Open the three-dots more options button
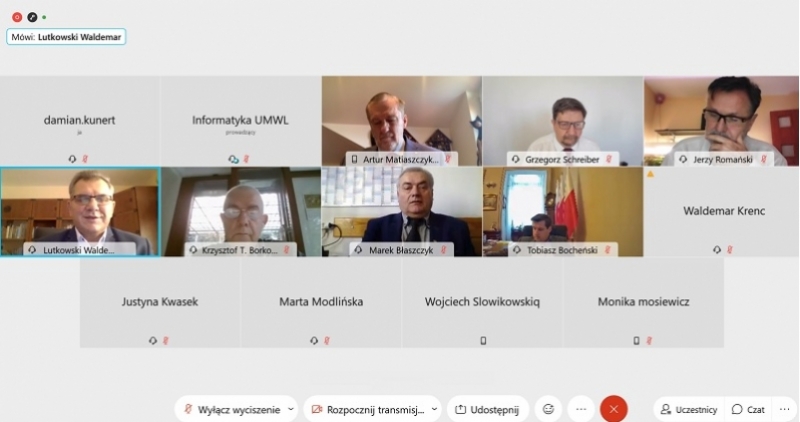This screenshot has width=800, height=422. (581, 409)
